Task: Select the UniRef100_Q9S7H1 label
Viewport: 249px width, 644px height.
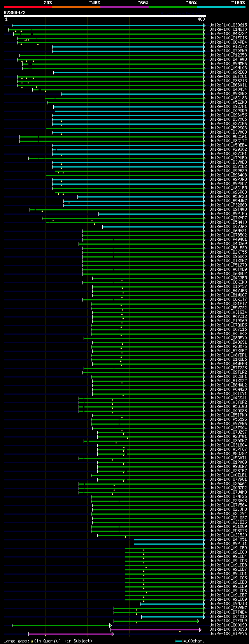Action: [228, 107]
